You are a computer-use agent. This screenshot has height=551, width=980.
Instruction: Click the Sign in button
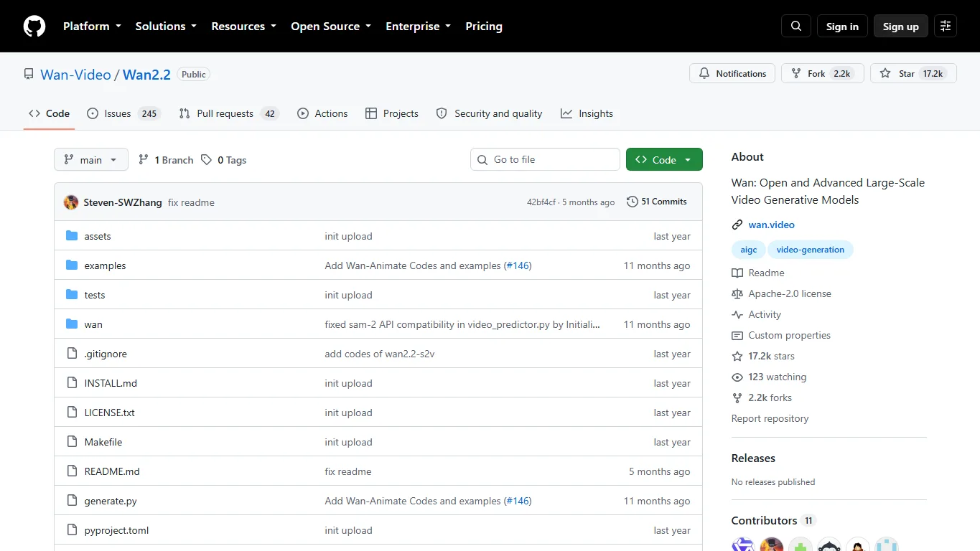pyautogui.click(x=842, y=27)
